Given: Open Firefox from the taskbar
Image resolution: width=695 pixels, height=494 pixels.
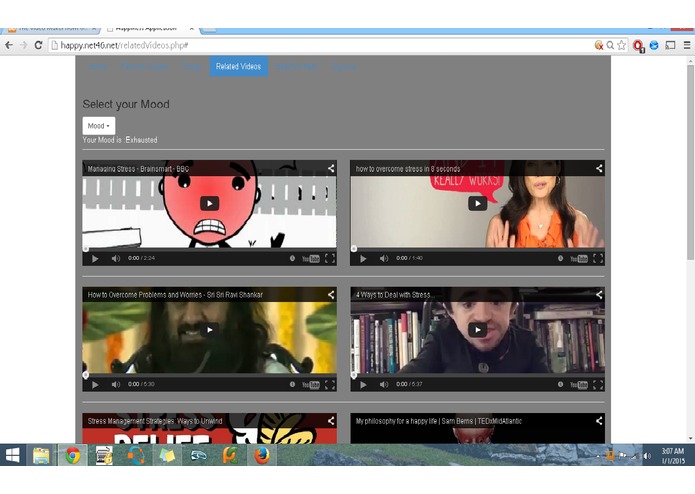Looking at the screenshot, I should (x=262, y=455).
